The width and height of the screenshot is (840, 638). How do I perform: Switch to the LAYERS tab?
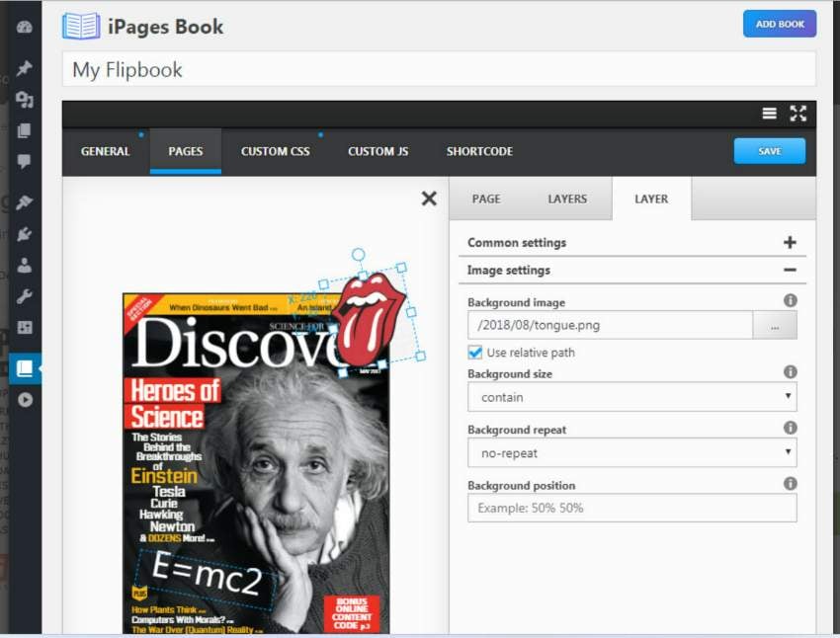(x=567, y=199)
